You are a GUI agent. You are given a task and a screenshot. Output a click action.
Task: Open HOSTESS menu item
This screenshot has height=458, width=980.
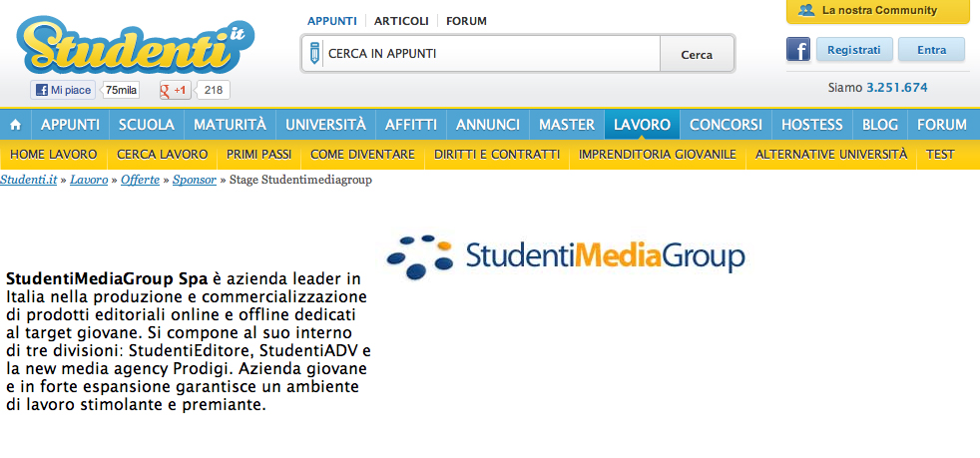coord(812,125)
